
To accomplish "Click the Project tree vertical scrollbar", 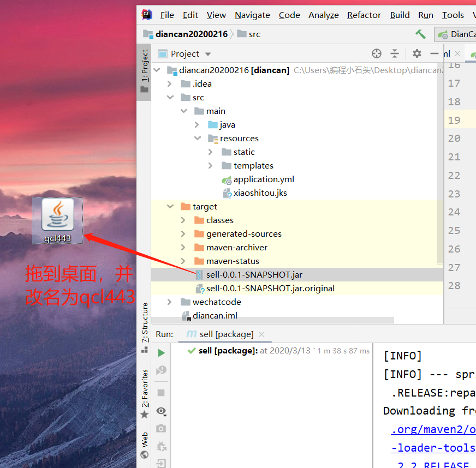I will tap(440, 164).
